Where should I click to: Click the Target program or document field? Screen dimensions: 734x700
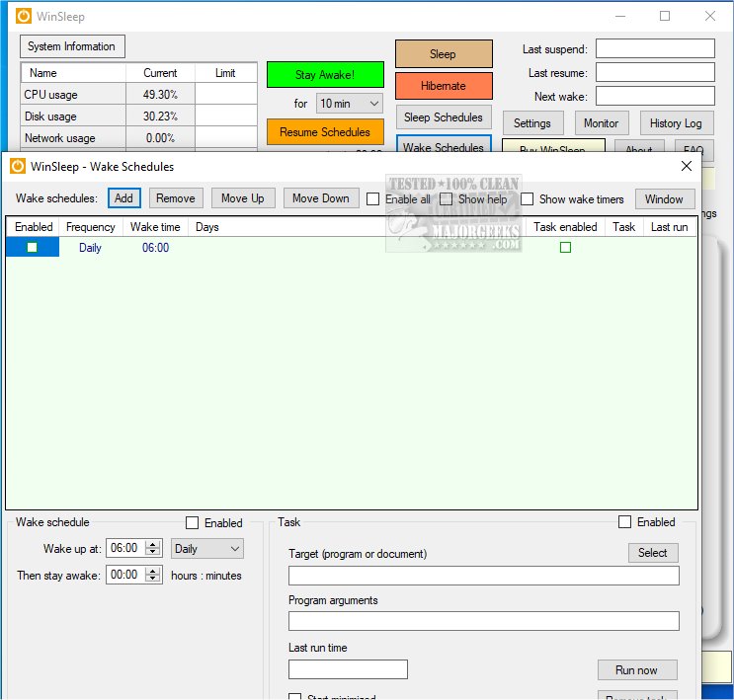coord(483,576)
